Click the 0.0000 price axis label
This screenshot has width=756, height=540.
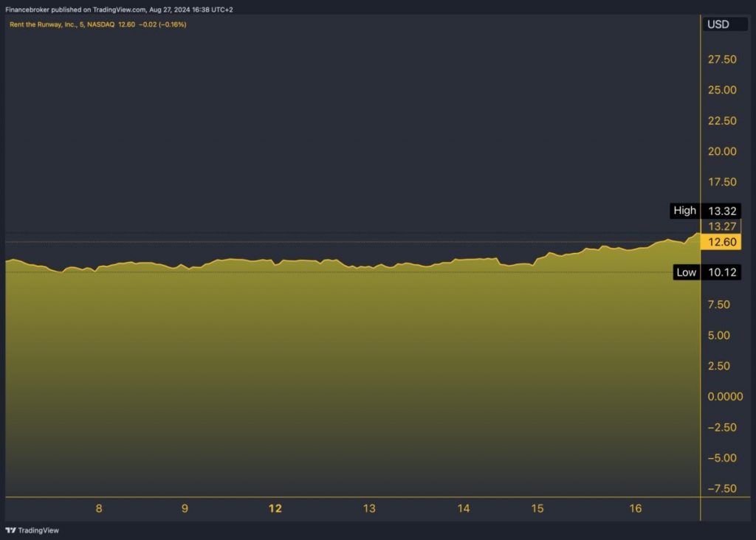(725, 396)
